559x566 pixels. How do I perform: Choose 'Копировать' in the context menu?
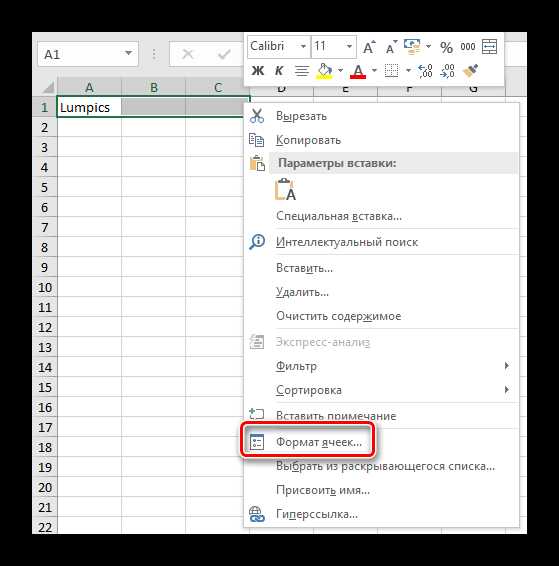(309, 140)
